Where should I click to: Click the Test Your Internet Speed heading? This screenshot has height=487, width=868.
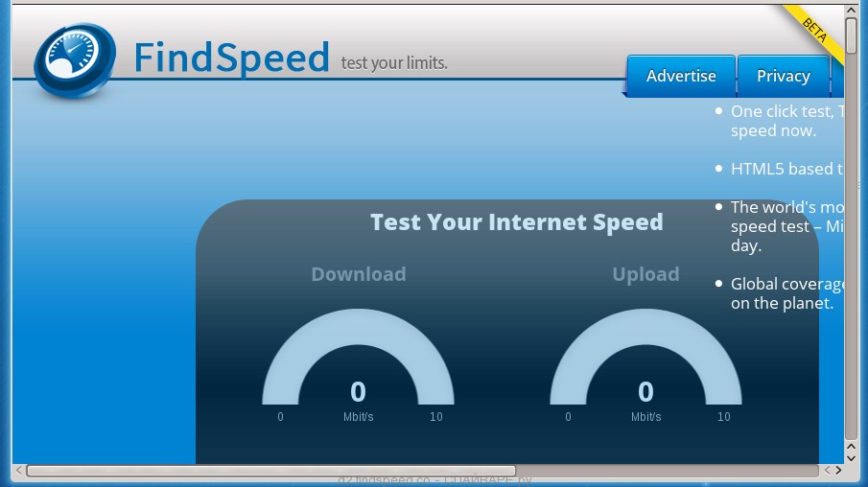516,221
